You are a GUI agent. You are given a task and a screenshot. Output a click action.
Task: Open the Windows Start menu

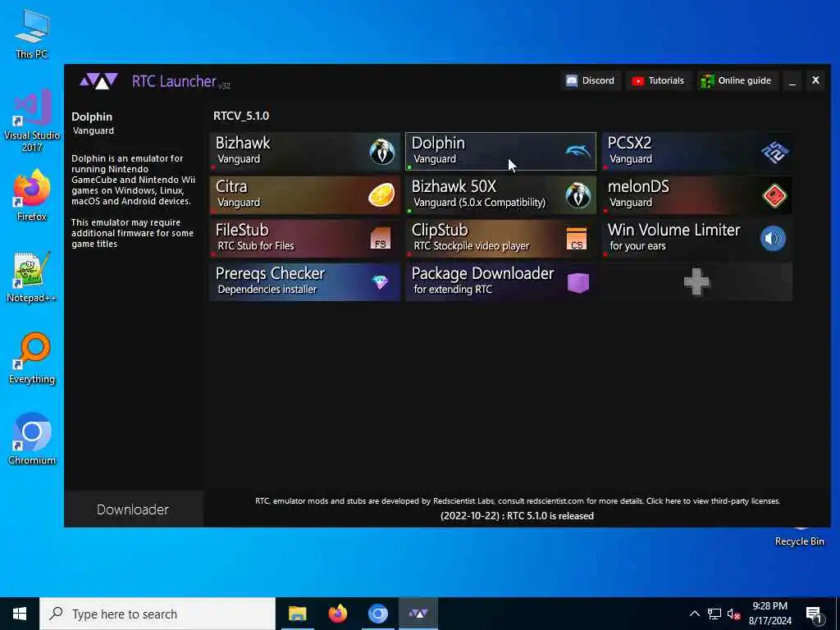[x=20, y=614]
